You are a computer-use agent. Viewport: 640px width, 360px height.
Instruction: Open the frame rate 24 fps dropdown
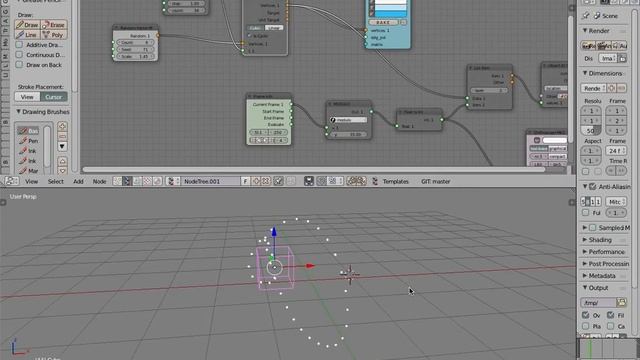616,151
